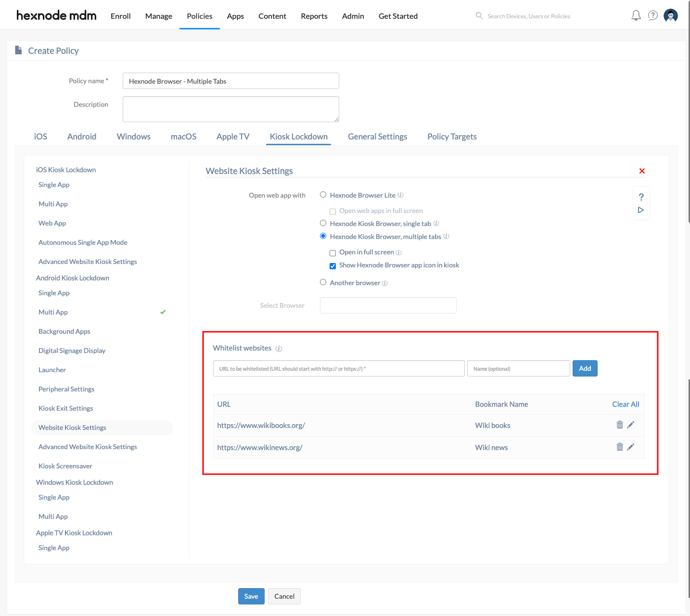This screenshot has width=690, height=616.
Task: Switch to the Android tab
Action: pyautogui.click(x=82, y=137)
